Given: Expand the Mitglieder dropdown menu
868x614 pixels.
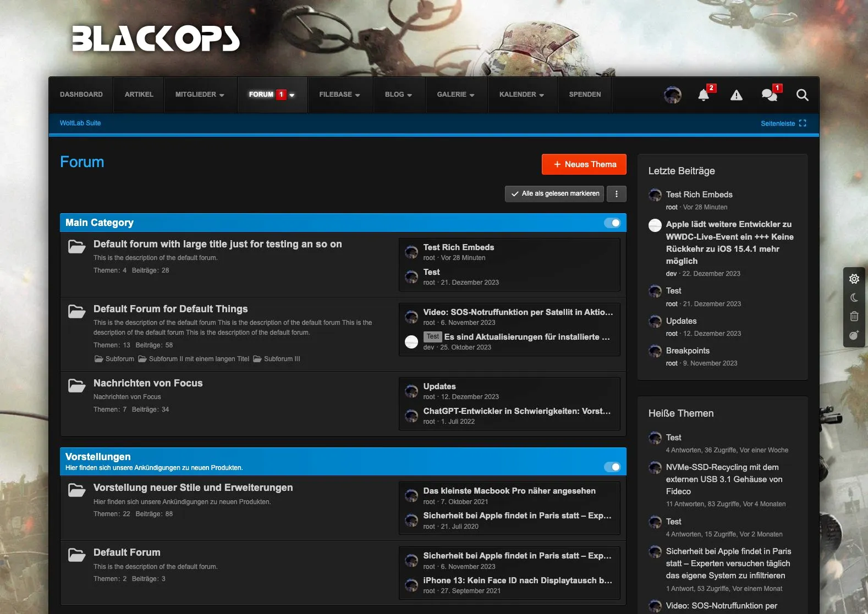Looking at the screenshot, I should [x=200, y=95].
